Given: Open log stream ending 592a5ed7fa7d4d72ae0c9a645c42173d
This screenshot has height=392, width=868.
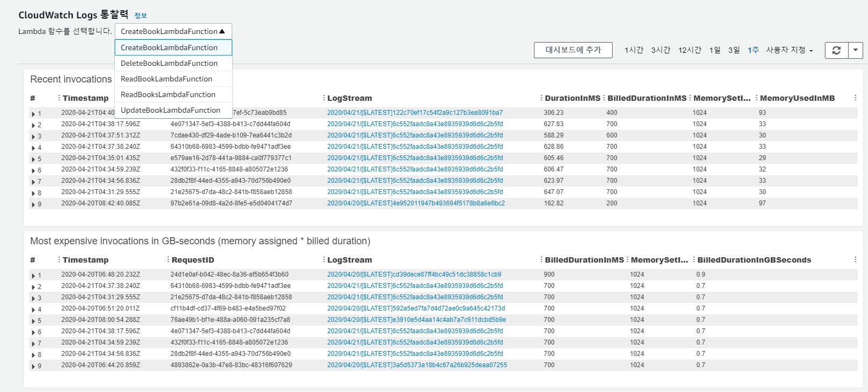Looking at the screenshot, I should [x=416, y=308].
